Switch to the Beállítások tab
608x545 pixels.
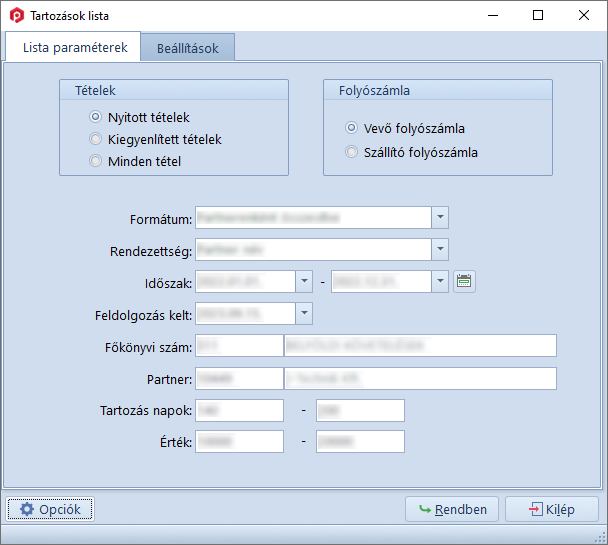click(188, 48)
